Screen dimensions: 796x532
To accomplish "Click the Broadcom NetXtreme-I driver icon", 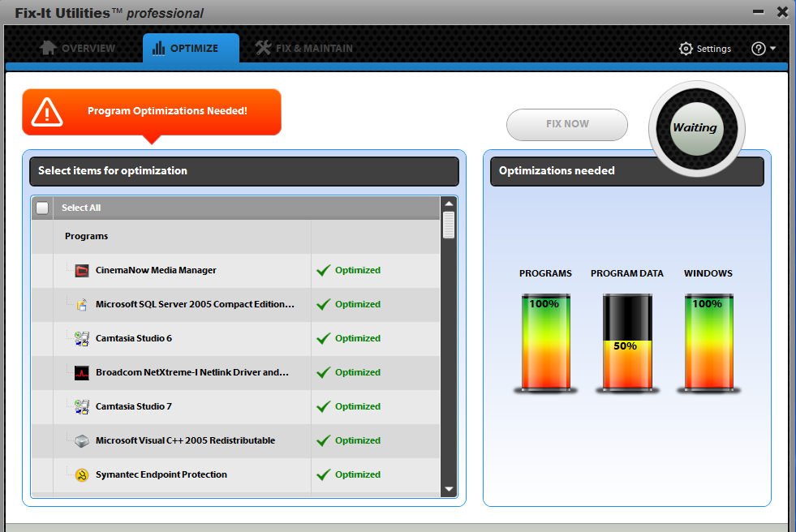I will (82, 373).
